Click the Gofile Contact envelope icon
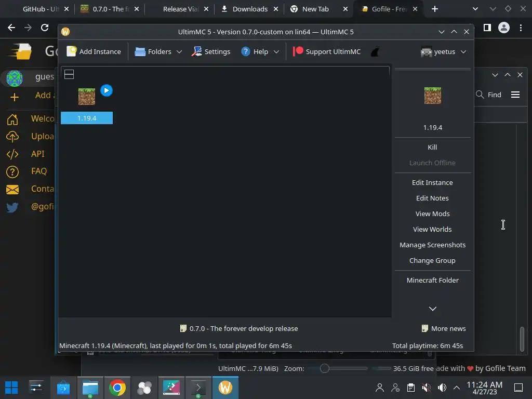Image resolution: width=532 pixels, height=399 pixels. 12,189
